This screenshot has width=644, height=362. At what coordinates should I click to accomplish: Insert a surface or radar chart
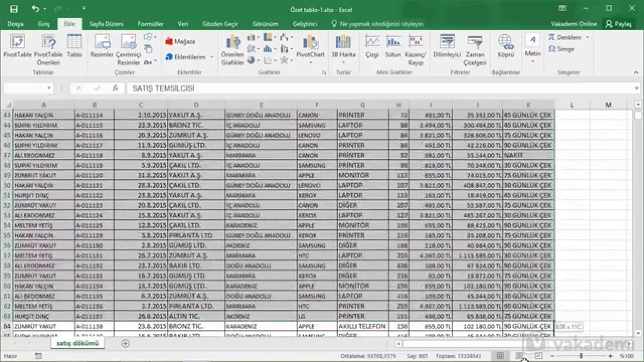click(286, 61)
